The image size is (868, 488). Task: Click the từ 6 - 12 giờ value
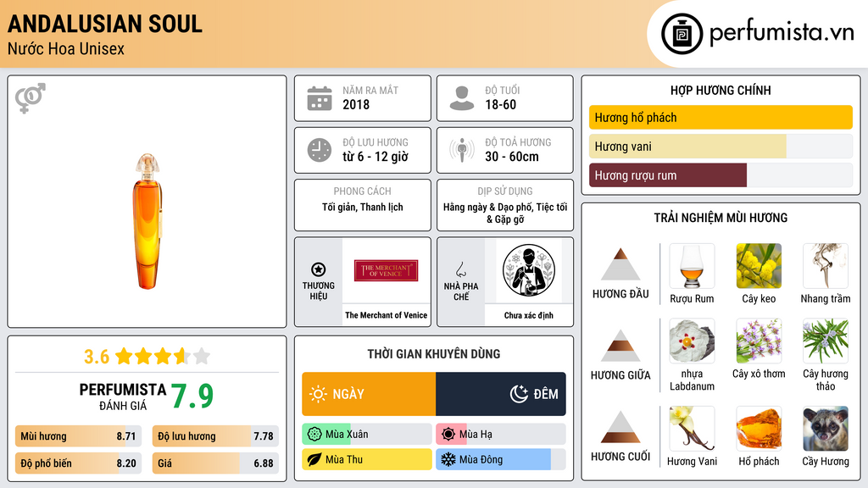click(x=375, y=157)
